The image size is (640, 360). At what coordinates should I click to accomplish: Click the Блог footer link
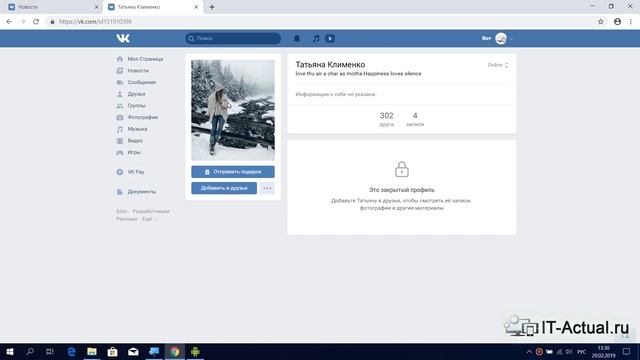[x=122, y=211]
